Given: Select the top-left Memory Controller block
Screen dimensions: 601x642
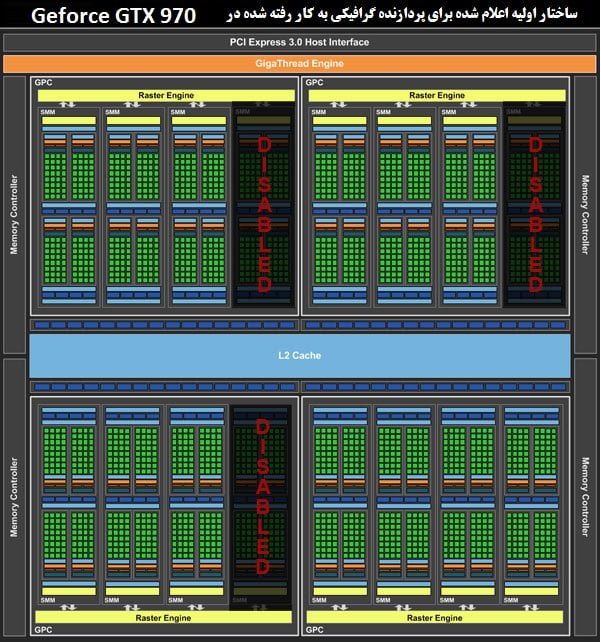Looking at the screenshot, I should click(x=15, y=215).
